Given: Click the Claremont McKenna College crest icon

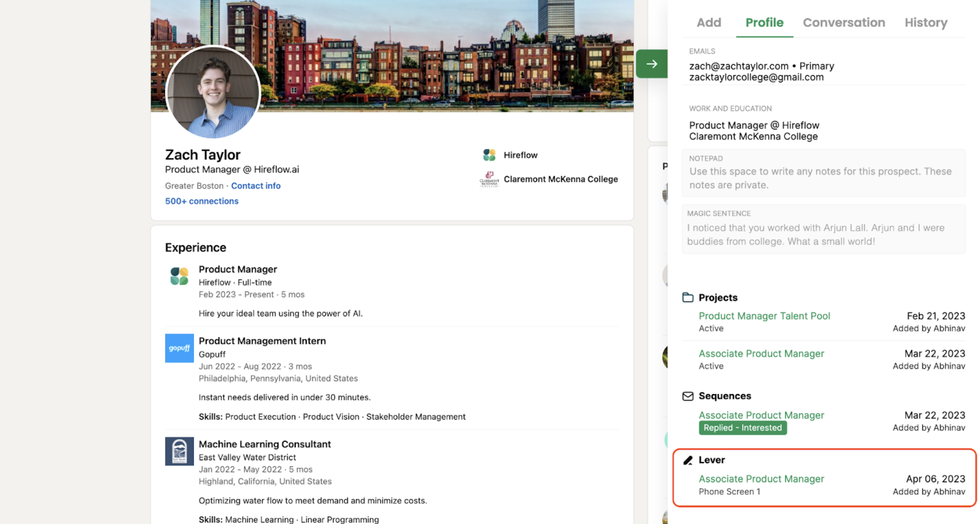Looking at the screenshot, I should coord(489,179).
